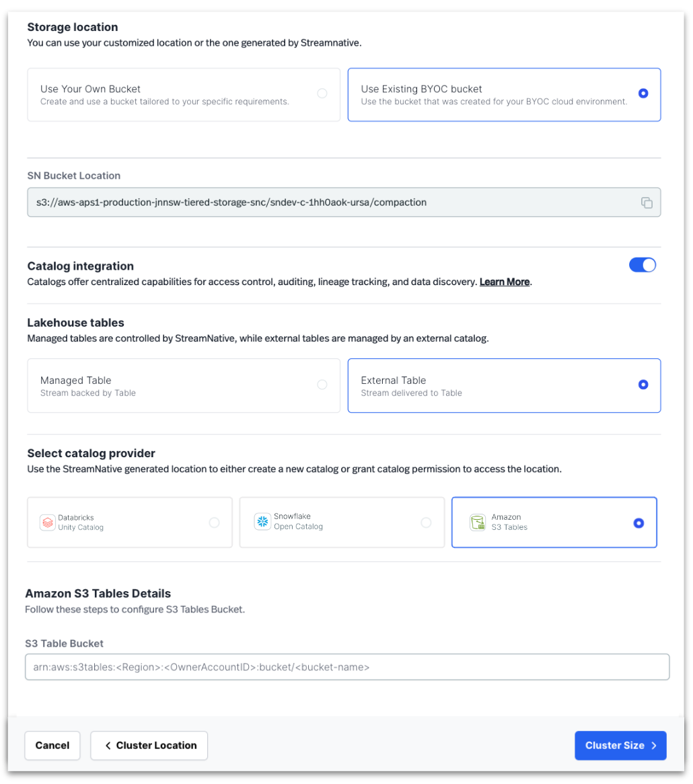Disable the Catalog integration toggle

pos(643,265)
